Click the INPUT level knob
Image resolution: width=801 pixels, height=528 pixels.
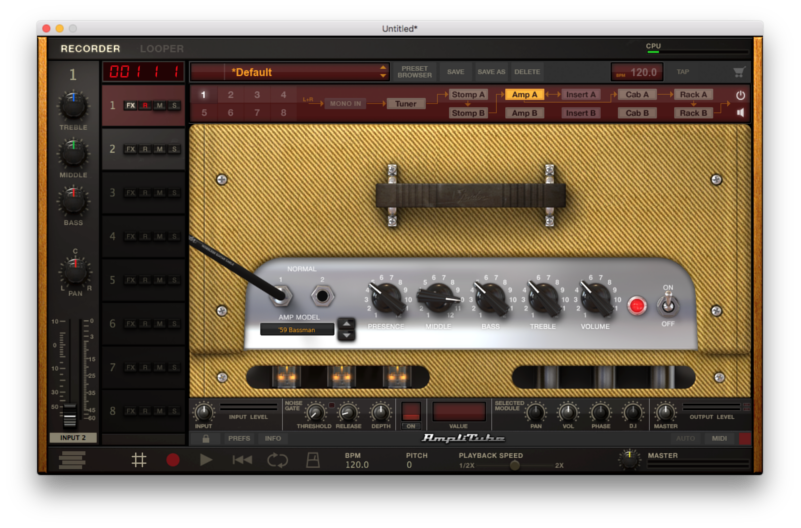(203, 413)
